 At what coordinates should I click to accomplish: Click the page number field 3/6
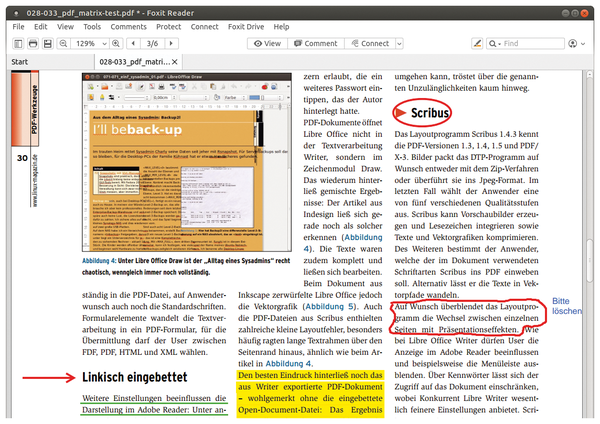[152, 44]
